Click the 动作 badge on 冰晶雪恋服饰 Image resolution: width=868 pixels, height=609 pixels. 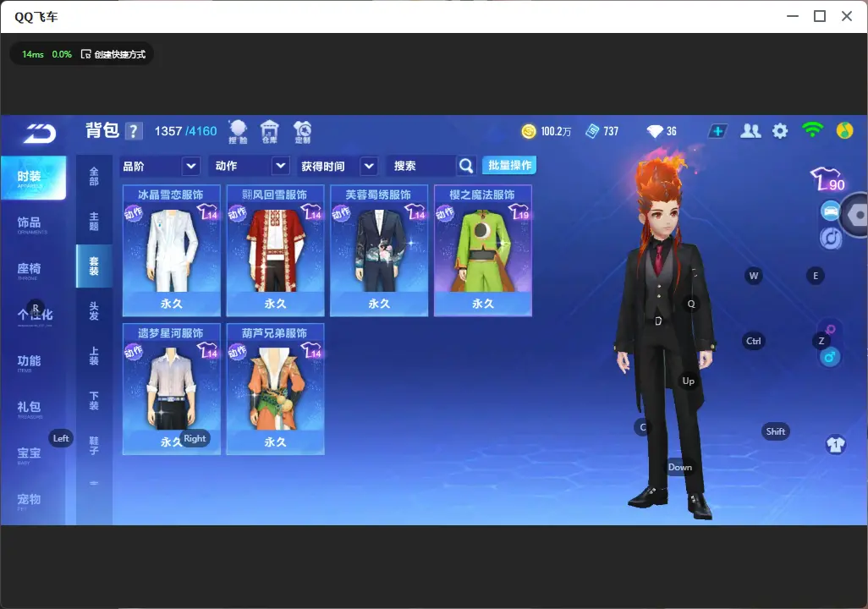coord(134,213)
